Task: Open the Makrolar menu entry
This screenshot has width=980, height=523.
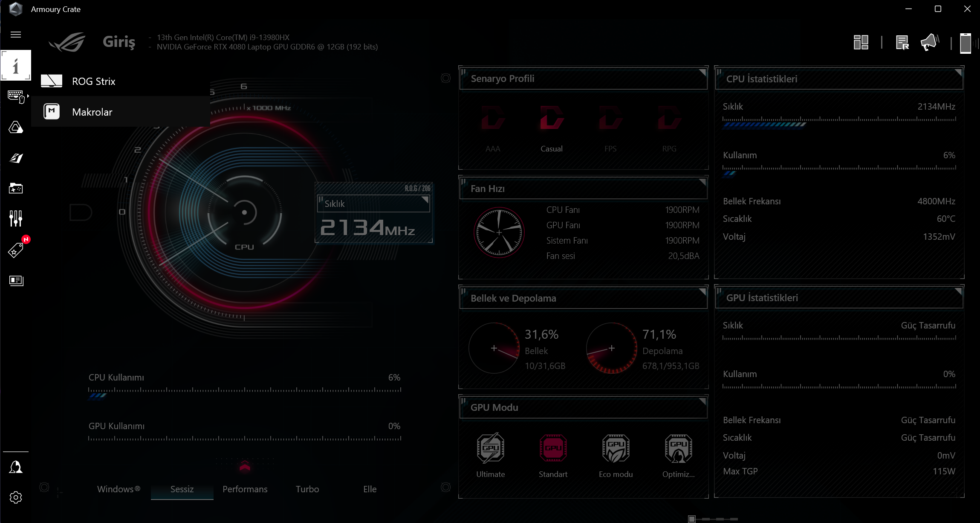Action: pyautogui.click(x=92, y=112)
